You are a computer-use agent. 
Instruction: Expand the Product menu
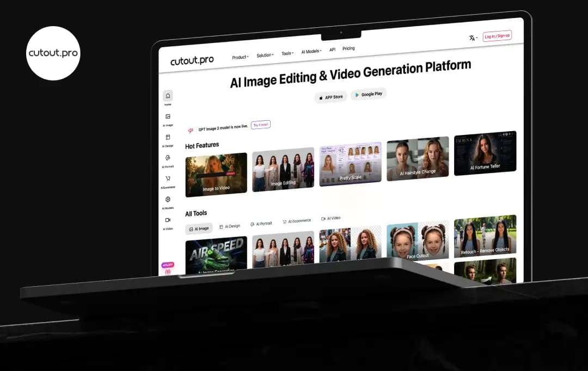pos(241,57)
